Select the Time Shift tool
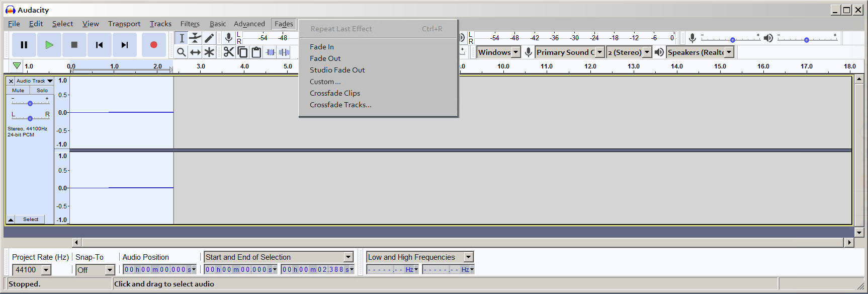 [195, 52]
